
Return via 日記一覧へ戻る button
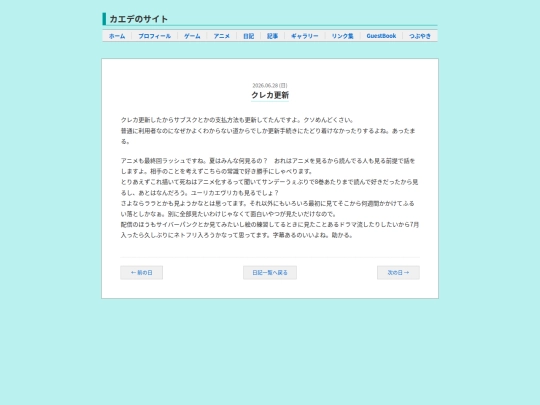click(x=270, y=272)
